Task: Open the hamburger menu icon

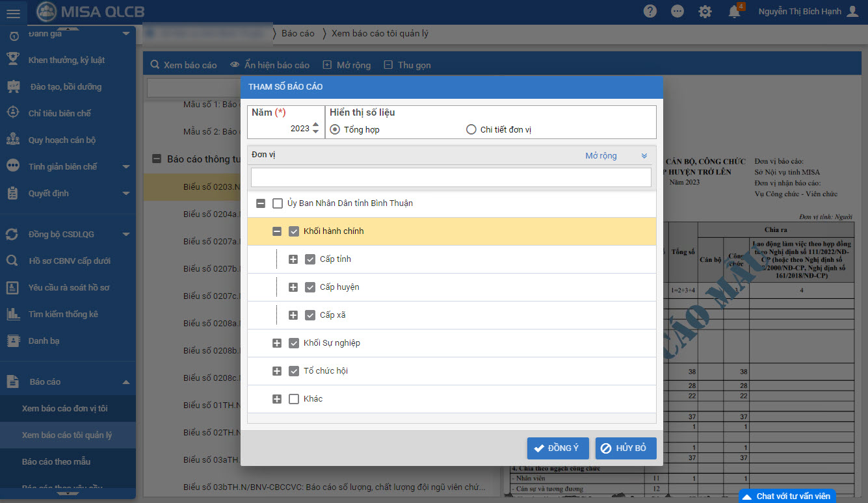Action: click(13, 12)
